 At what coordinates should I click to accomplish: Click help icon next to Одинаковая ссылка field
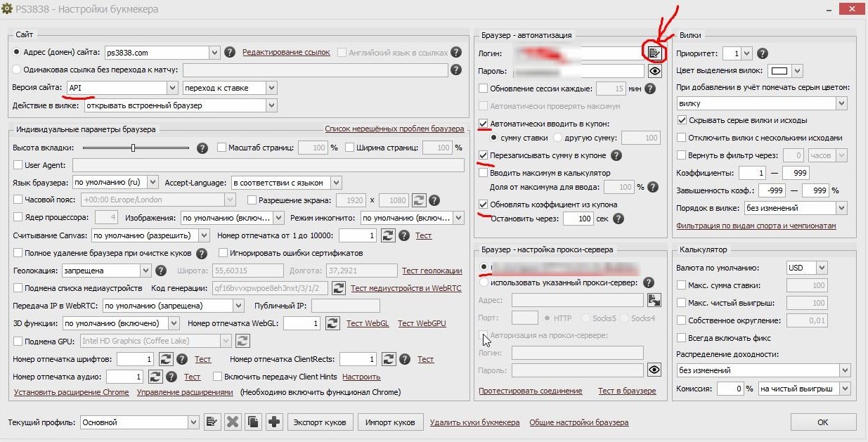(456, 70)
